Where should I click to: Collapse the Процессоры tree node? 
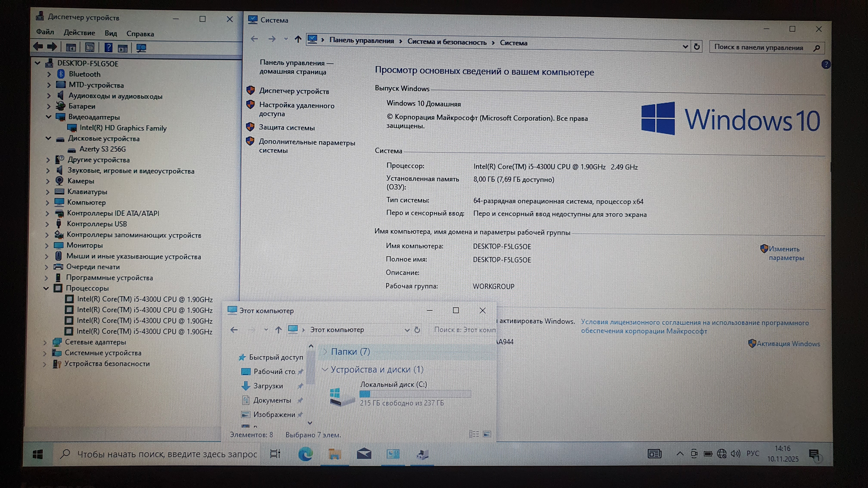[x=46, y=288]
